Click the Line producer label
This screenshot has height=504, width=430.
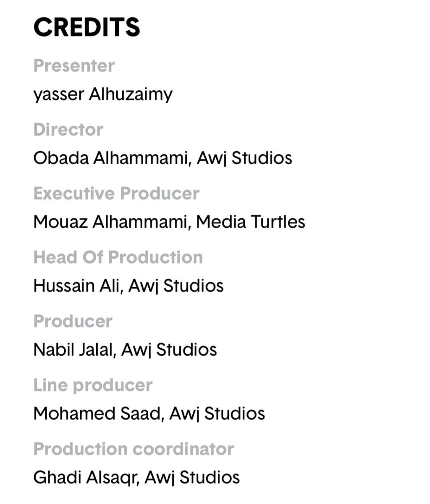pos(93,386)
